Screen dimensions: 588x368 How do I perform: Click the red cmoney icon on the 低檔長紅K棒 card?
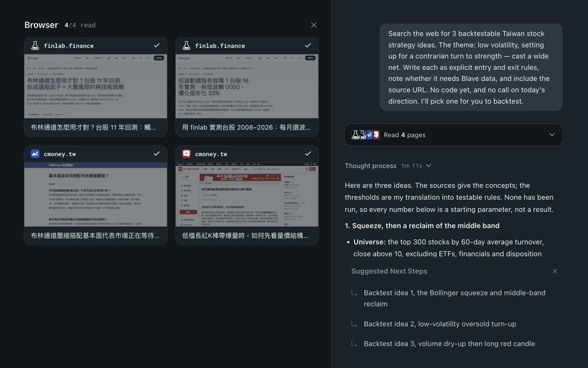186,154
